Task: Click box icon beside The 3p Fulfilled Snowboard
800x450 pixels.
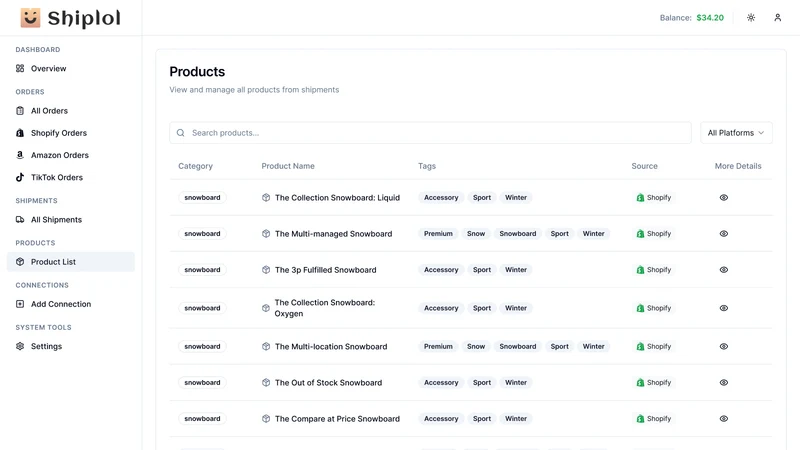Action: pyautogui.click(x=266, y=270)
